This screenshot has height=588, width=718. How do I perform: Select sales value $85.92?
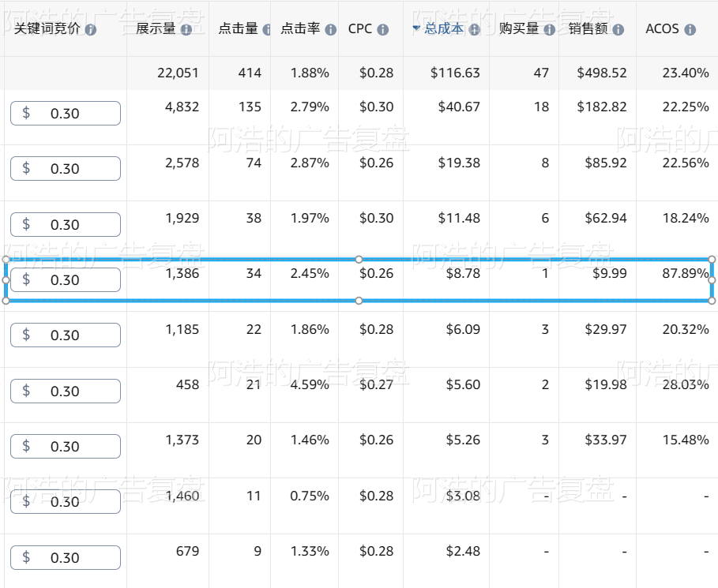(605, 163)
